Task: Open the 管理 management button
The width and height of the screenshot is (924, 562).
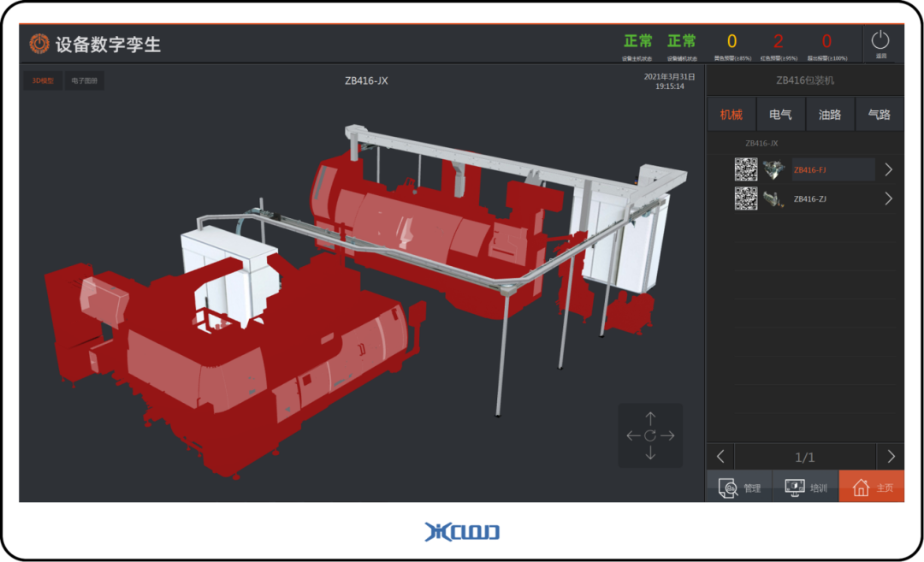Action: point(739,487)
